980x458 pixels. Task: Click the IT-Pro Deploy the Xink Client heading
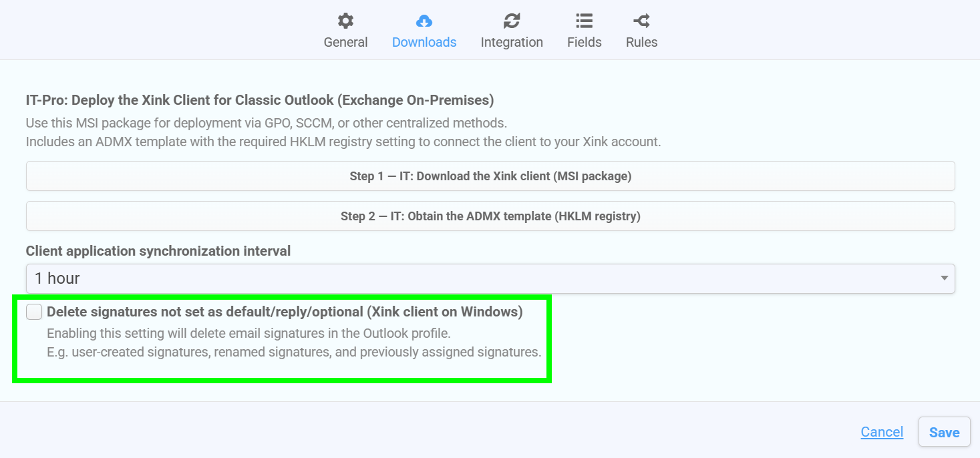coord(260,101)
